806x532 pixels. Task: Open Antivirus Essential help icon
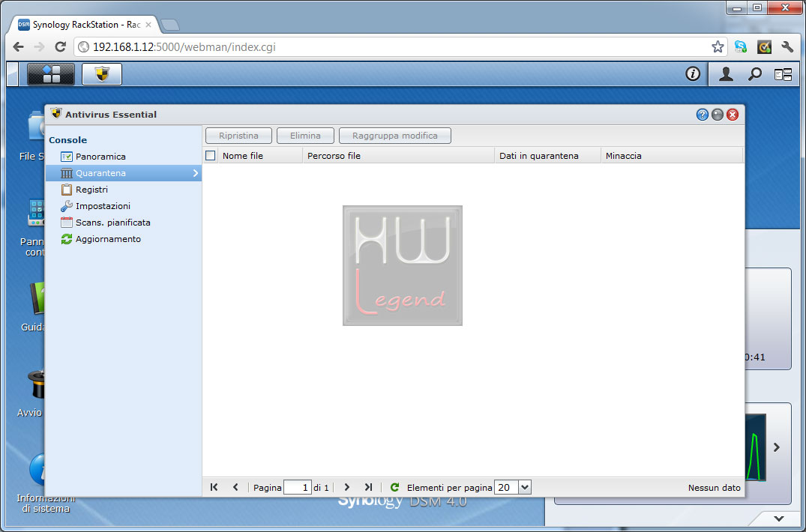pos(703,115)
